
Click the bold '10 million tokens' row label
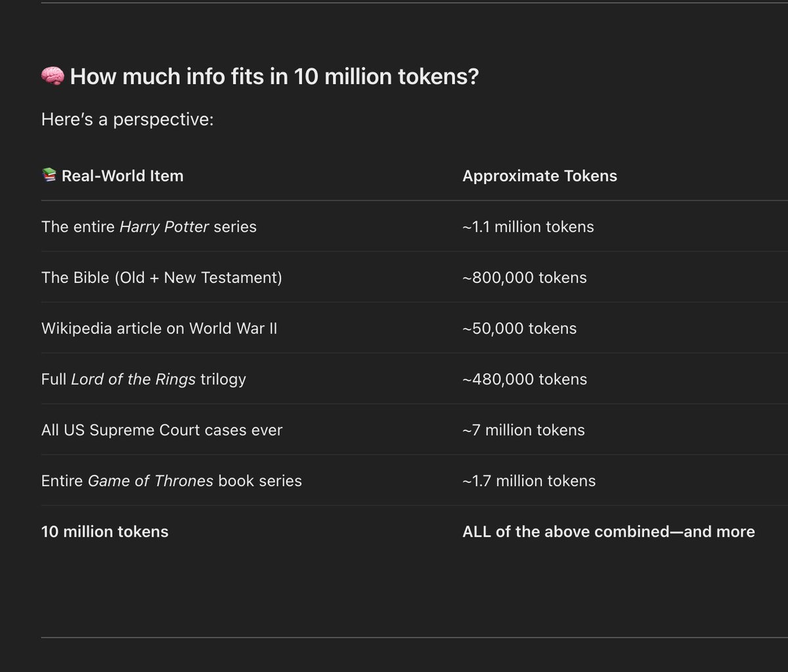pyautogui.click(x=105, y=531)
